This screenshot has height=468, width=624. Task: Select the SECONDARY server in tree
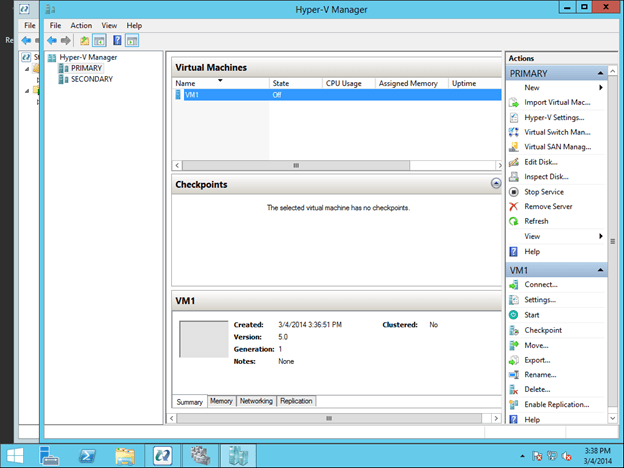pos(91,79)
